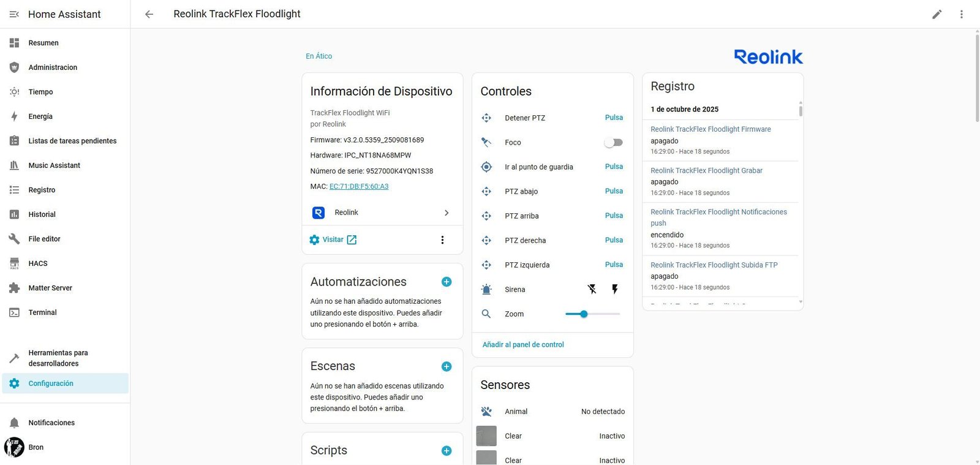Screen dimensions: 980x465
Task: Turn off Sirena with crossed flash icon
Action: point(592,289)
